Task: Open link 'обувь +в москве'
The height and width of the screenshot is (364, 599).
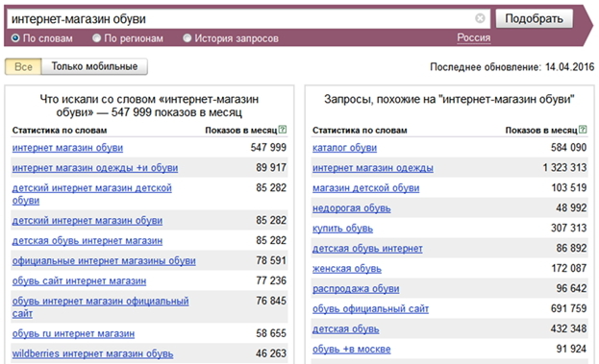Action: click(352, 350)
